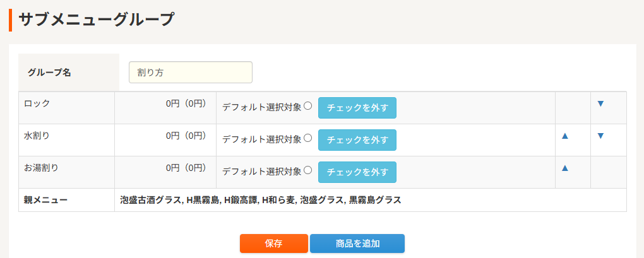Focus the グループ名 text field
644x258 pixels.
[x=190, y=73]
